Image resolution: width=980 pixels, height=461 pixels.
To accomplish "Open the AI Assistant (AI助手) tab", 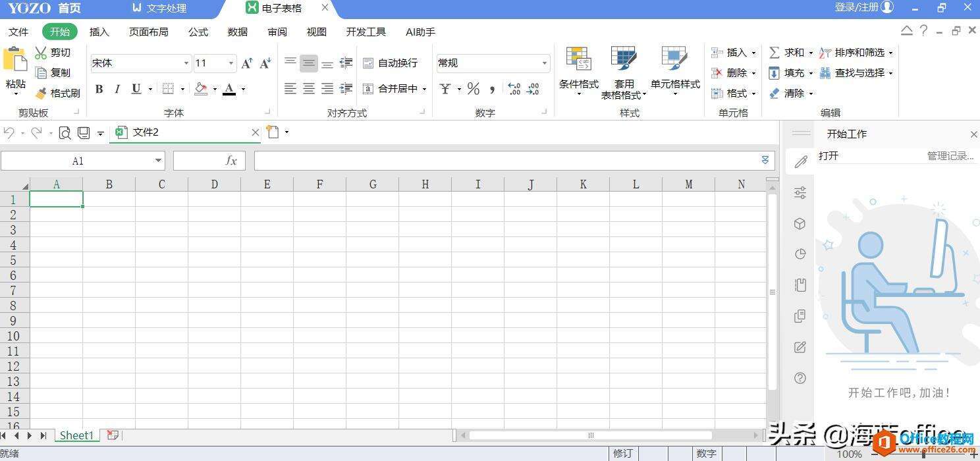I will click(420, 32).
